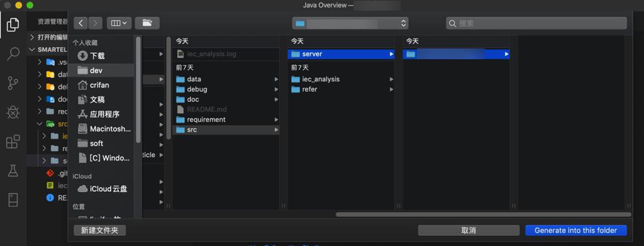Open the Test flask icon in activity bar
The image size is (644, 246).
pos(13,171)
